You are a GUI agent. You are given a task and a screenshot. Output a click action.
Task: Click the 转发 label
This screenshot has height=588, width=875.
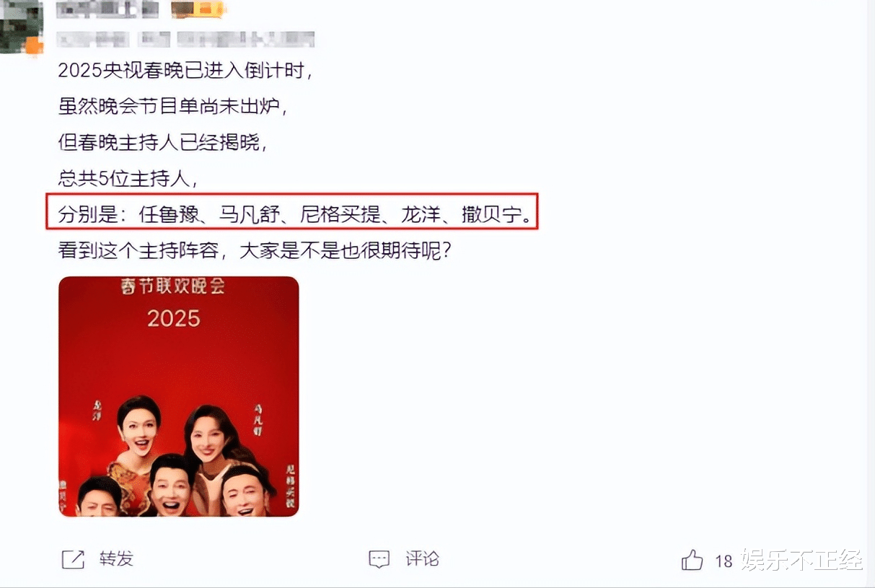click(117, 559)
